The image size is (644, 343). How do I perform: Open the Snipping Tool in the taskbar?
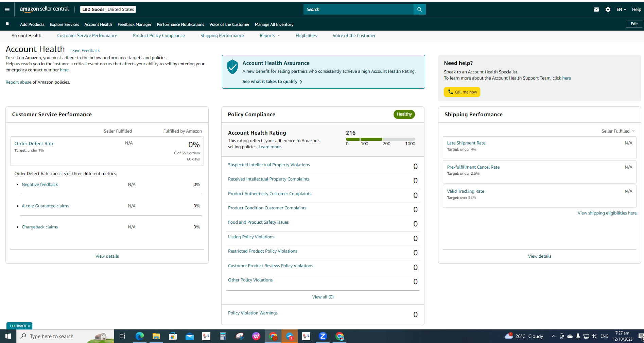240,336
